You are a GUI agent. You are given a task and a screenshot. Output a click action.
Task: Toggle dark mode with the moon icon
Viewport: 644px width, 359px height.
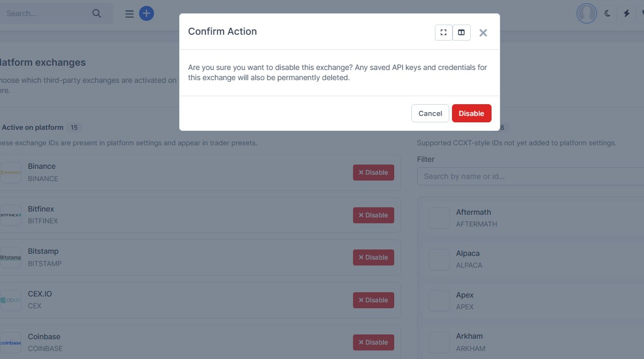point(608,13)
